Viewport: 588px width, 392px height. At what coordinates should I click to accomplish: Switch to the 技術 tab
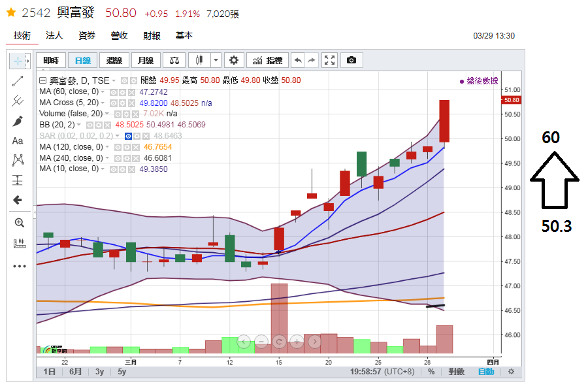[22, 36]
